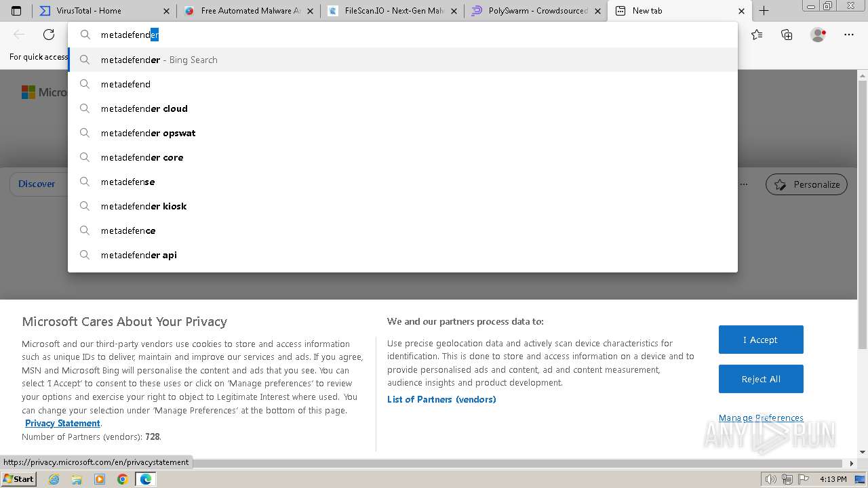Open the Personalize button

806,184
